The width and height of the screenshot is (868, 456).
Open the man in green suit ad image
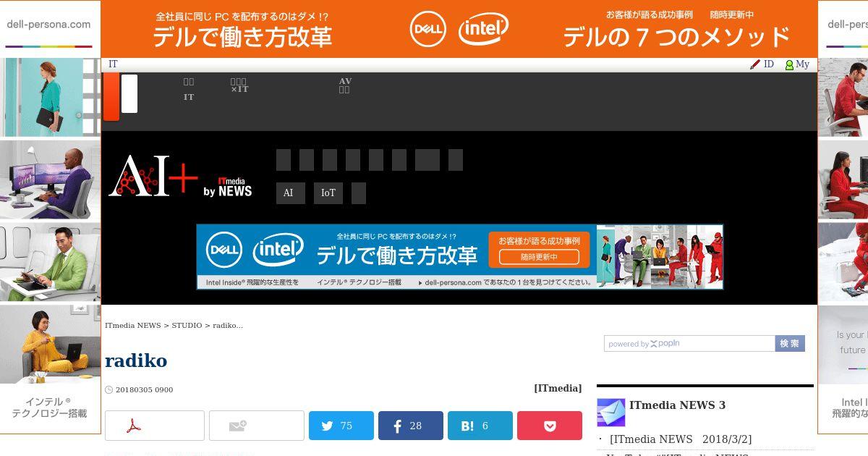point(51,262)
